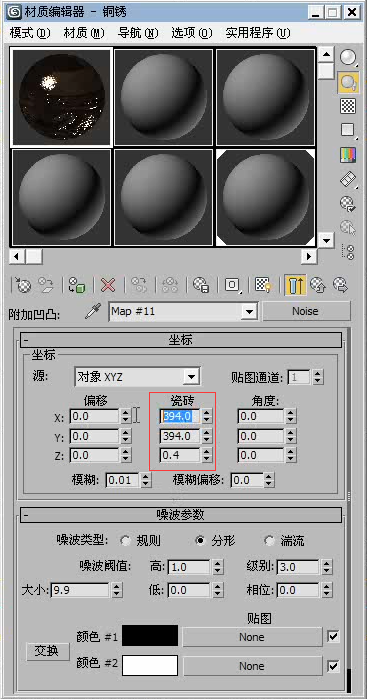Image resolution: width=367 pixels, height=699 pixels.
Task: Click the Sample UV Tiling icon
Action: pyautogui.click(x=348, y=130)
